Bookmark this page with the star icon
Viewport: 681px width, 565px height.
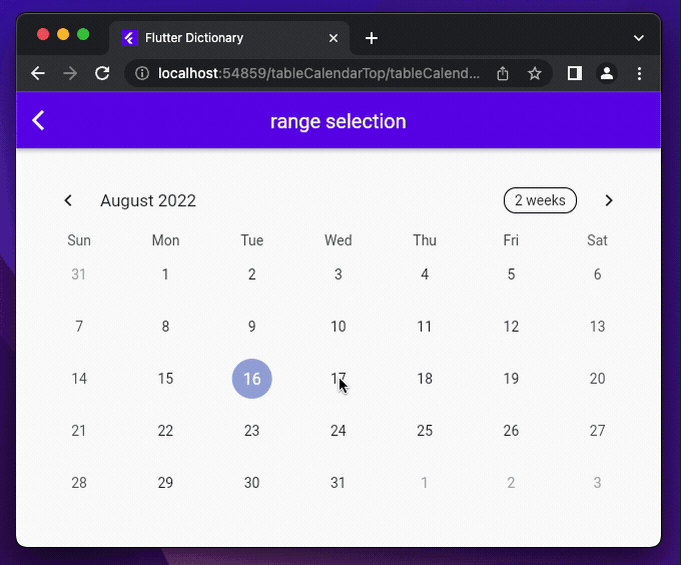click(x=535, y=73)
